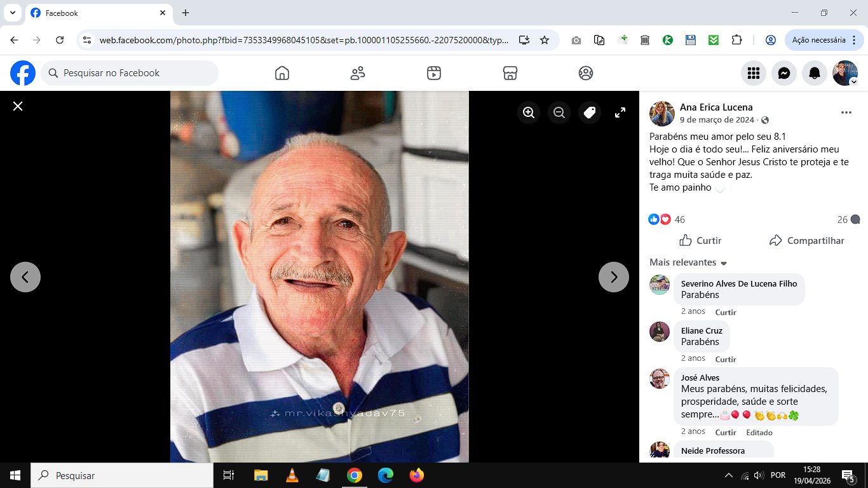Screen dimensions: 868x488
Task: Open the post options three-dot menu
Action: (846, 112)
